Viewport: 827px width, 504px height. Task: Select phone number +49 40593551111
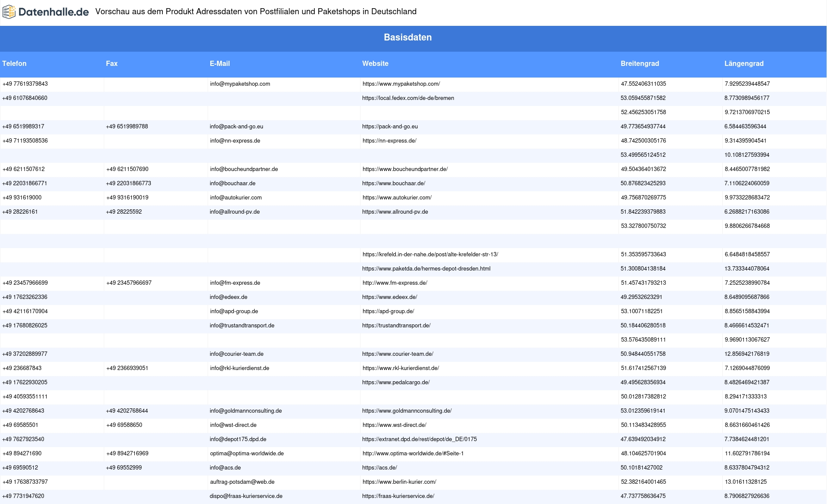[x=25, y=397]
